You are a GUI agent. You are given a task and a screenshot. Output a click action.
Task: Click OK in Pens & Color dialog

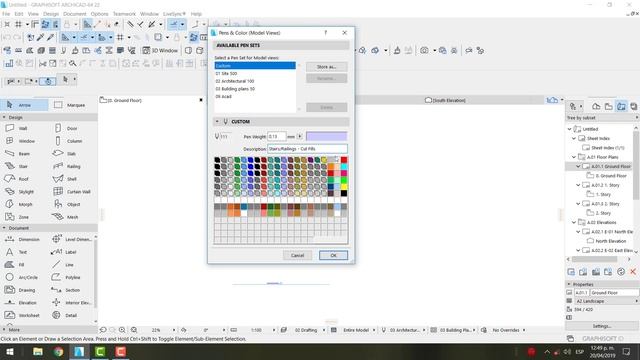pyautogui.click(x=333, y=255)
